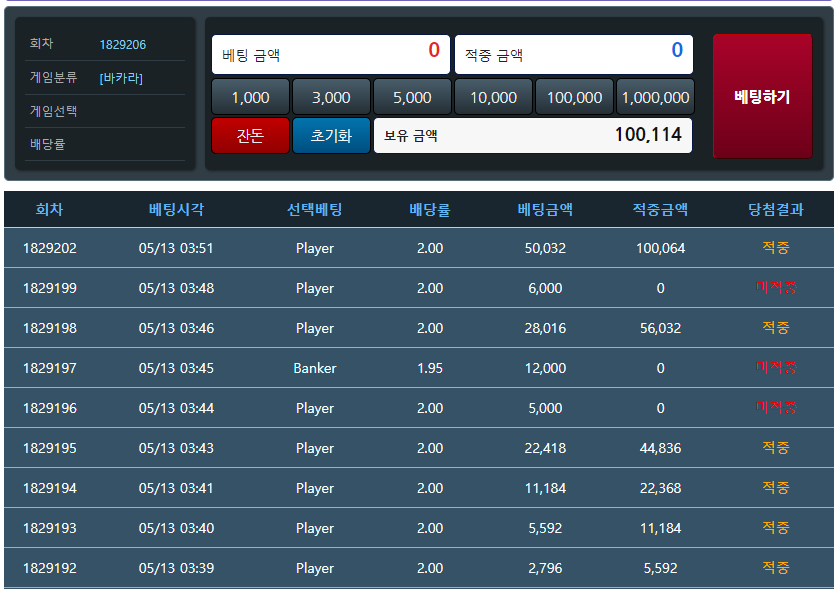Screen dimensions: 835x589
Task: Click the 당첨결과 column header
Action: point(776,209)
